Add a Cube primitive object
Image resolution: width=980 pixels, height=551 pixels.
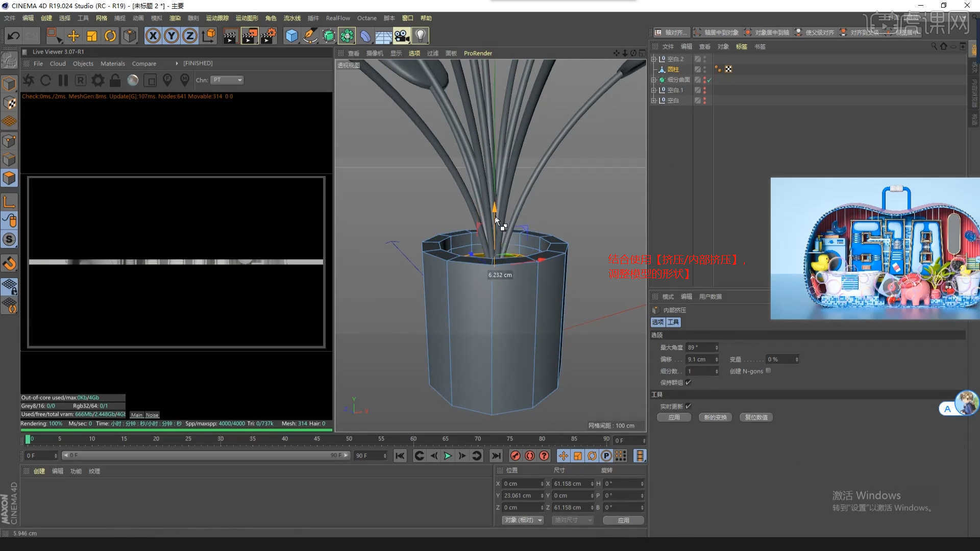coord(291,36)
